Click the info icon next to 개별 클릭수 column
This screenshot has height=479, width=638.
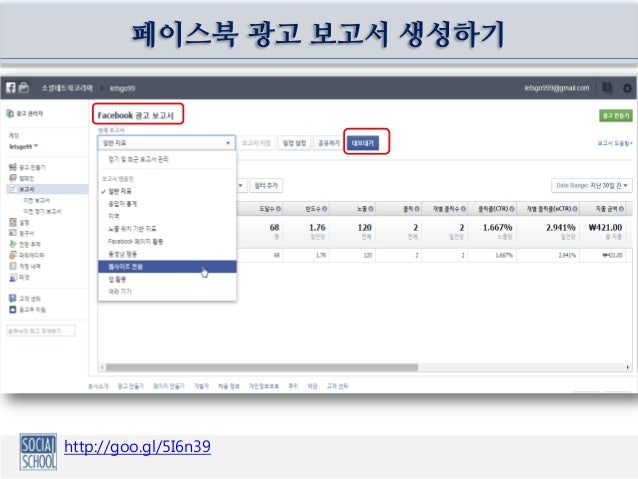pyautogui.click(x=463, y=209)
